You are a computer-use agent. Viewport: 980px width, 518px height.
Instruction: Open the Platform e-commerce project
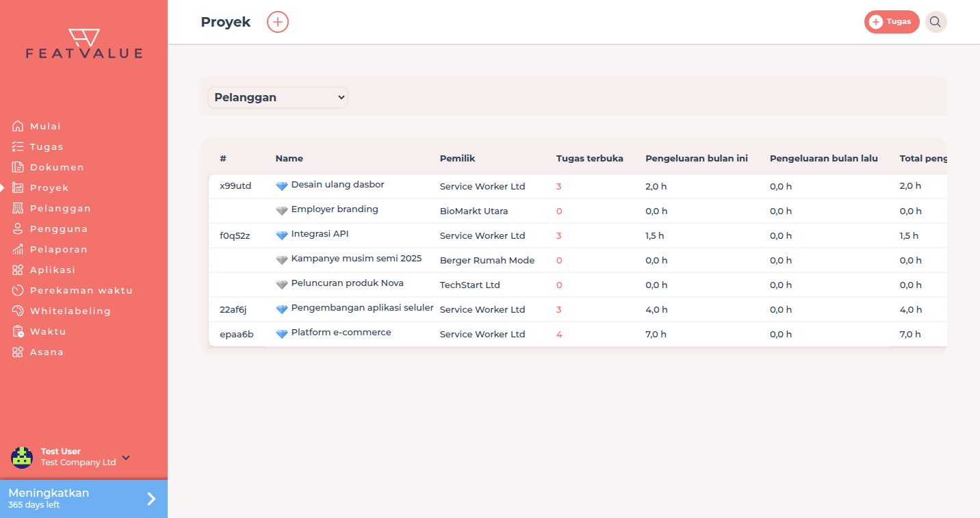(341, 333)
